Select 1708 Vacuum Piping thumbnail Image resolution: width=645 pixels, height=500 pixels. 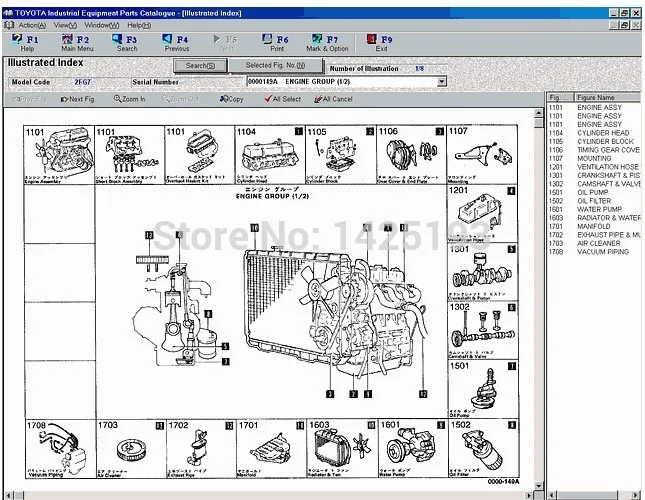(x=60, y=448)
